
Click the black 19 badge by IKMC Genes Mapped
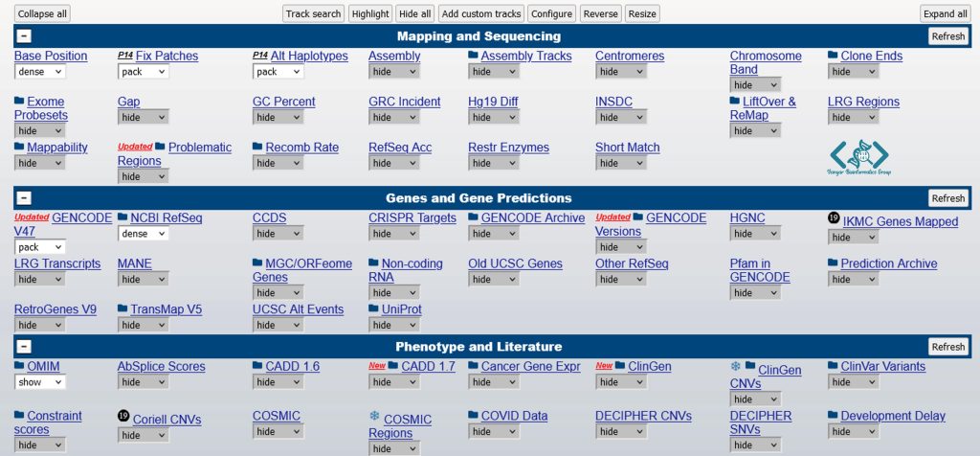pos(834,218)
